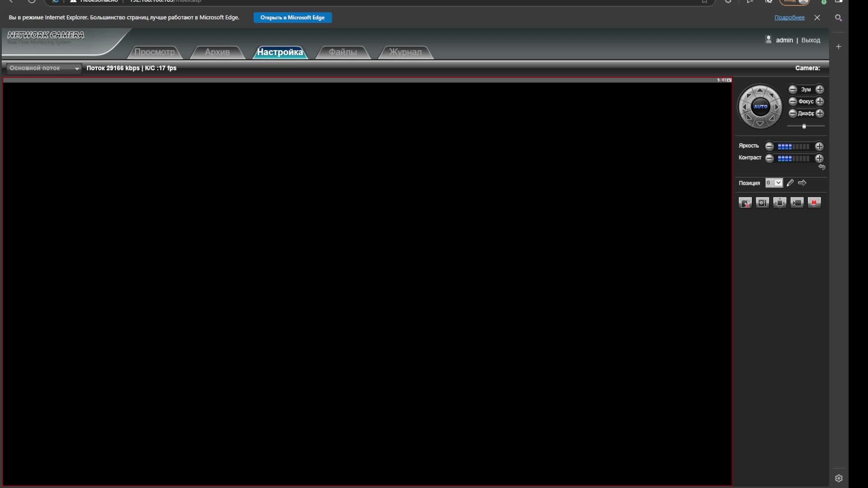868x488 pixels.
Task: Dismiss the Internet Explorer mode banner
Action: coord(817,18)
